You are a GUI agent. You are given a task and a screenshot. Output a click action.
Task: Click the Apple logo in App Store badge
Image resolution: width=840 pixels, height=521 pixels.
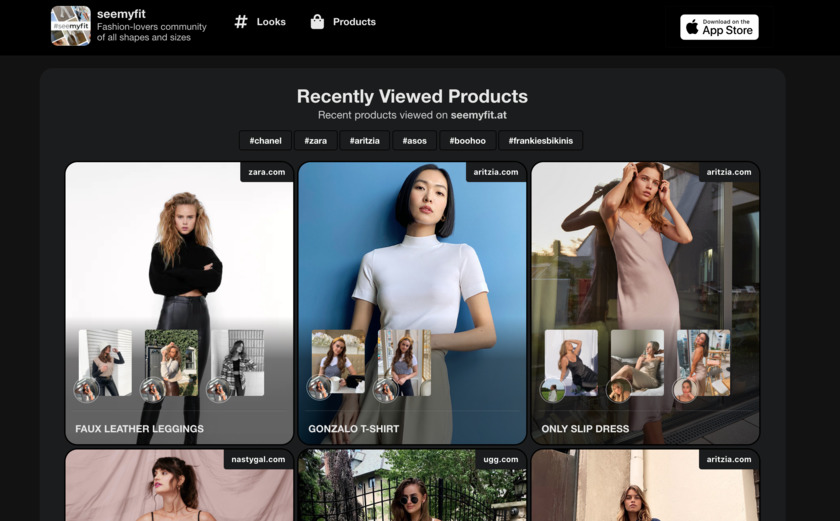pyautogui.click(x=692, y=27)
